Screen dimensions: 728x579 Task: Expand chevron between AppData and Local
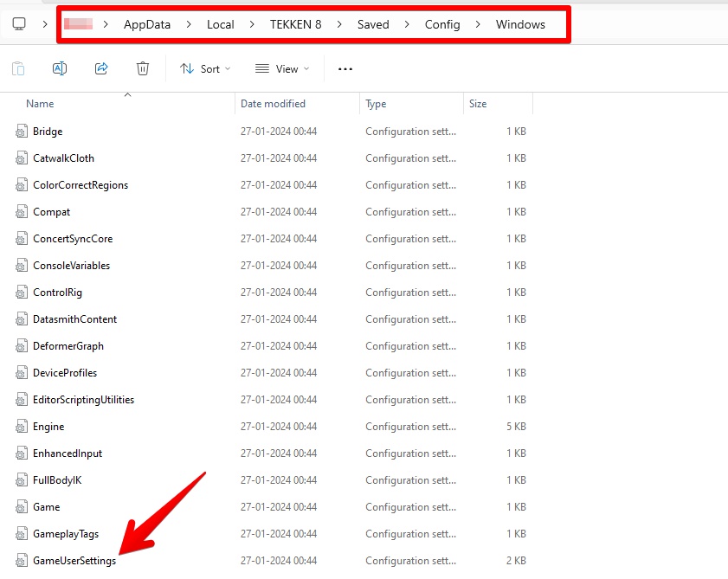(189, 24)
